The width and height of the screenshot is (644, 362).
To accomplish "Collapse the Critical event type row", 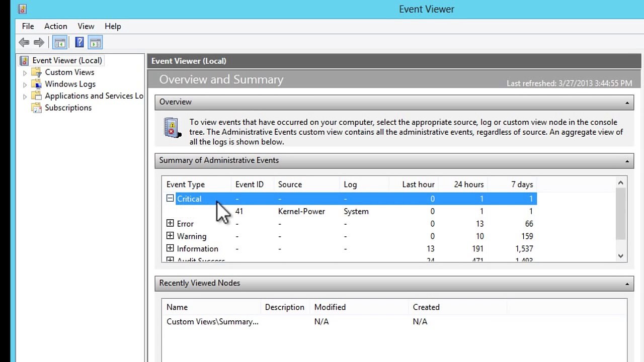I will pos(170,198).
